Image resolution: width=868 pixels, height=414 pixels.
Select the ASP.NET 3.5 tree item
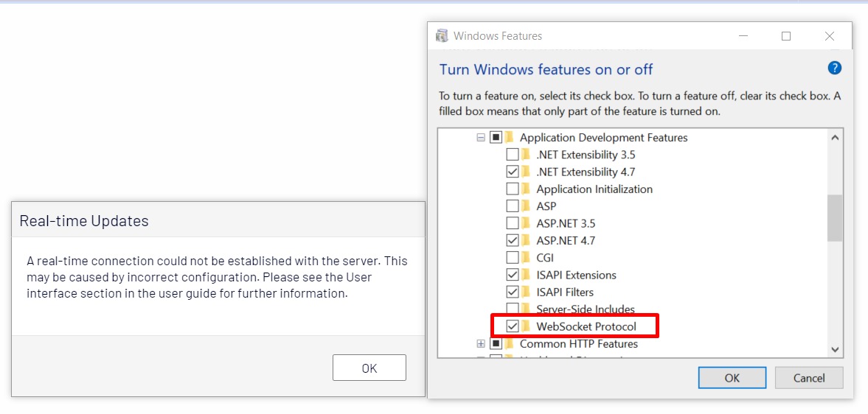coord(565,223)
